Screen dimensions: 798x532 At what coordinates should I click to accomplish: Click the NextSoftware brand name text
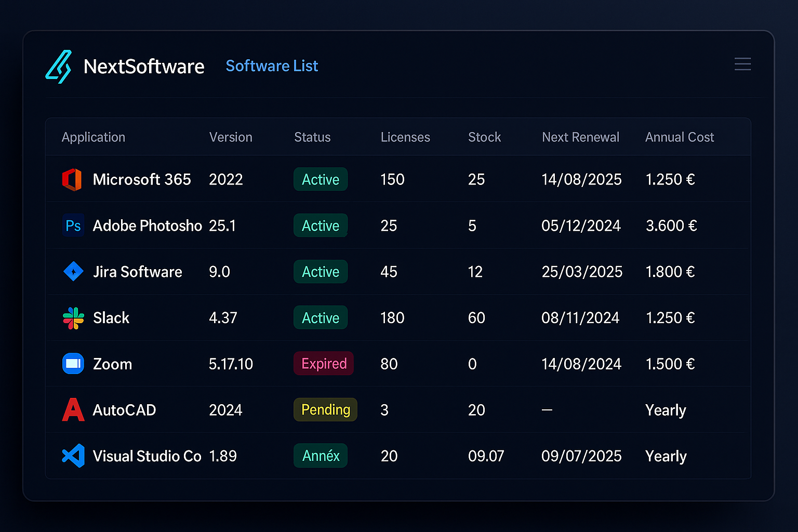point(144,66)
